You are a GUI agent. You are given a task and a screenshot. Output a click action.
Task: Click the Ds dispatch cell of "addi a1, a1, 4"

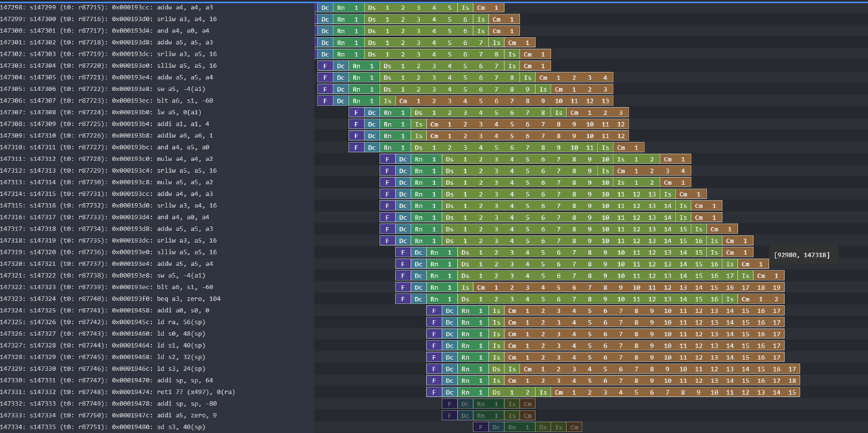coord(418,124)
